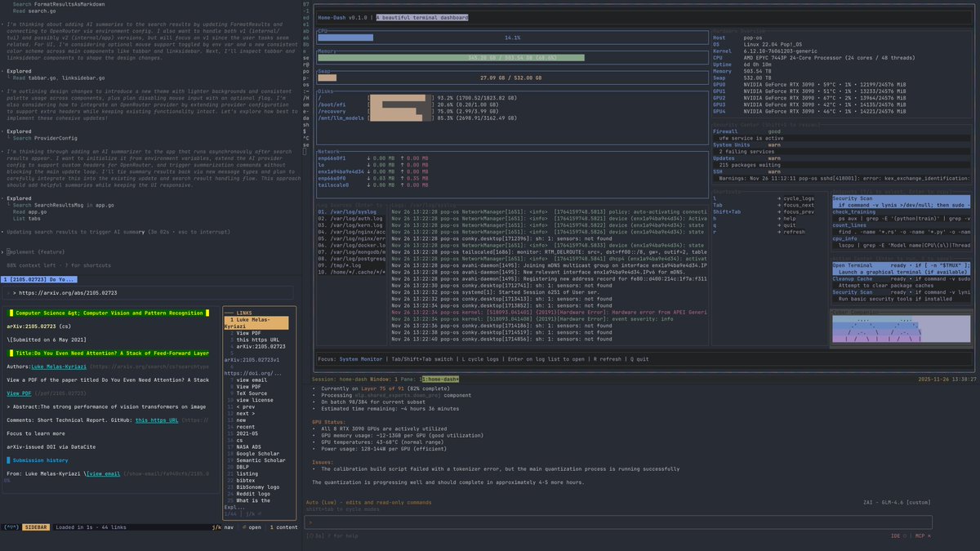Click the /mnt/llm_models disk usage row
Screen dimensions: 980x551
pyautogui.click(x=416, y=118)
